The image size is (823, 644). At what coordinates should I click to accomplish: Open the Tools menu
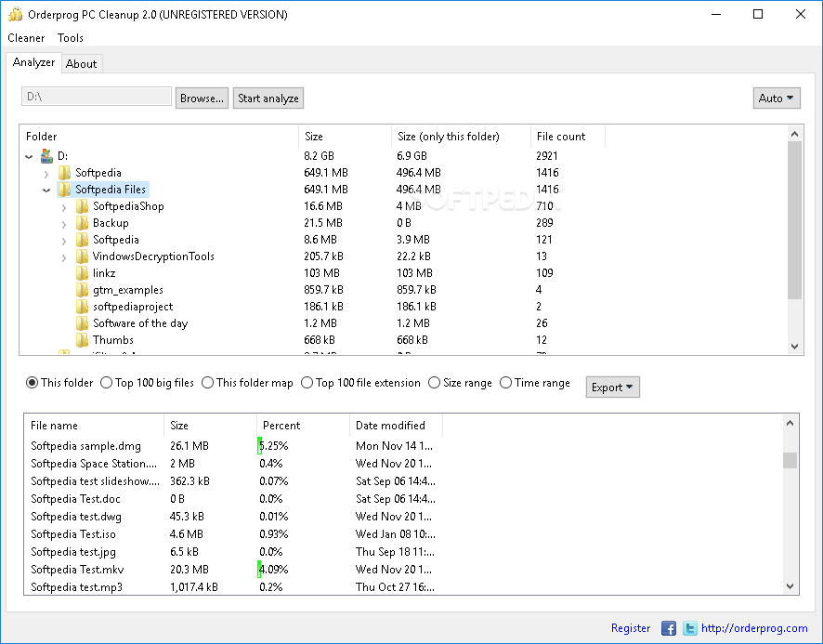[71, 38]
